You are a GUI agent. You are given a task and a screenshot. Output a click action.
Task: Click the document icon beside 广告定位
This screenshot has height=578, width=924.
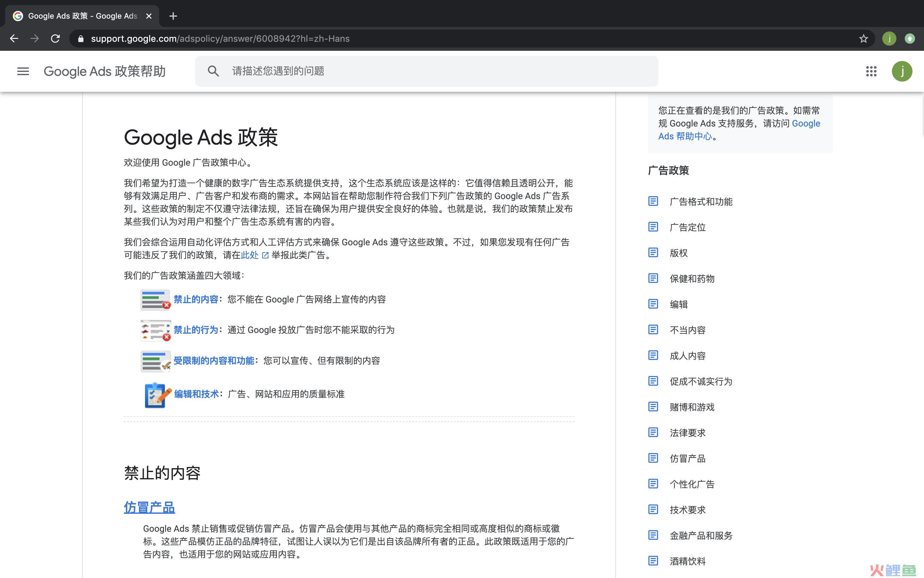click(x=653, y=227)
